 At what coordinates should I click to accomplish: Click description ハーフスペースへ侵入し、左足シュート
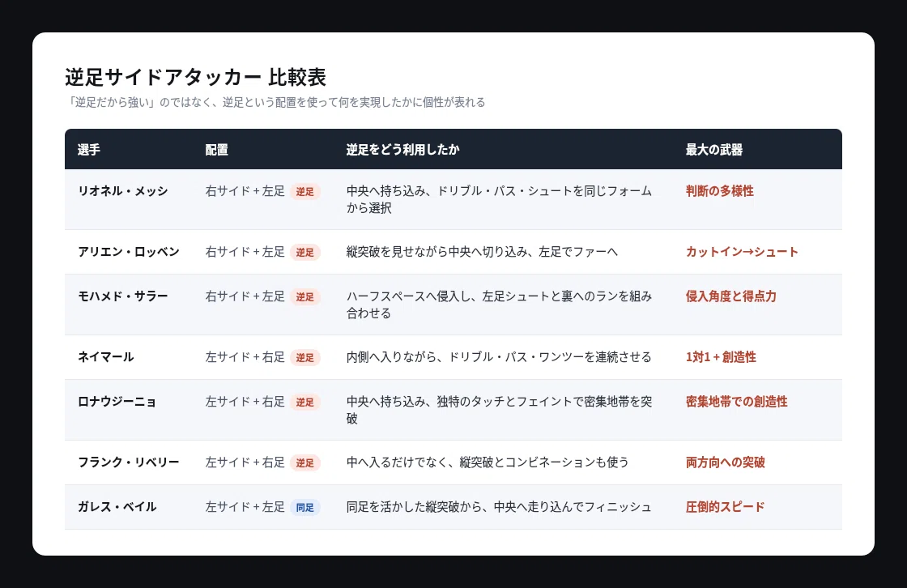(x=499, y=305)
